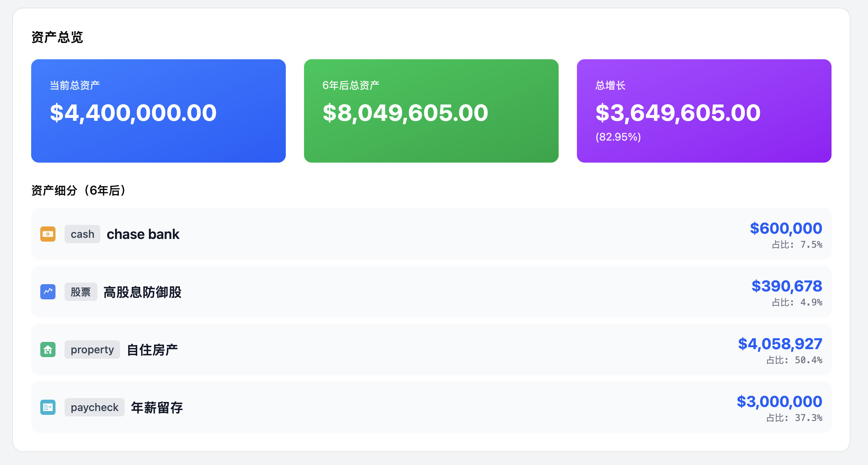The height and width of the screenshot is (465, 868).
Task: Select the "paycheck" category tag
Action: coord(95,407)
